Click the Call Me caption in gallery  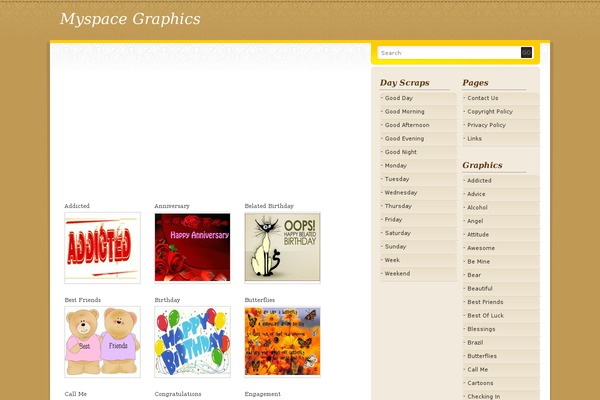point(76,394)
